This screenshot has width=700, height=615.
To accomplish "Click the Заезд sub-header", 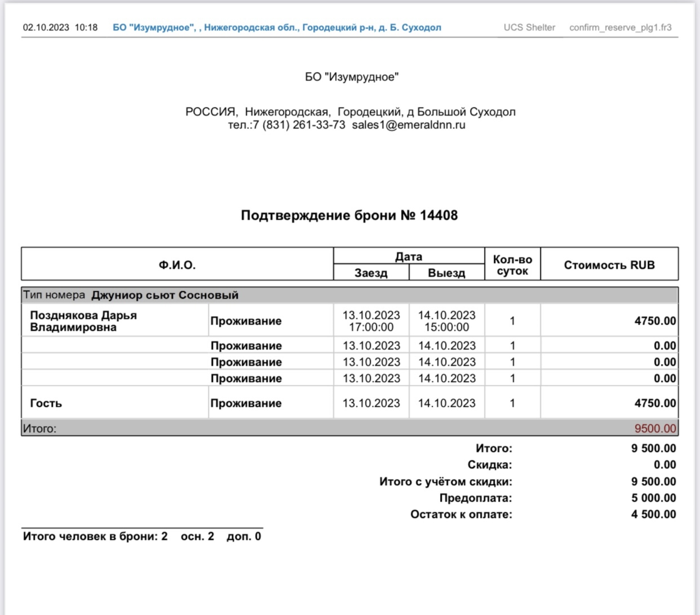I will [x=371, y=273].
